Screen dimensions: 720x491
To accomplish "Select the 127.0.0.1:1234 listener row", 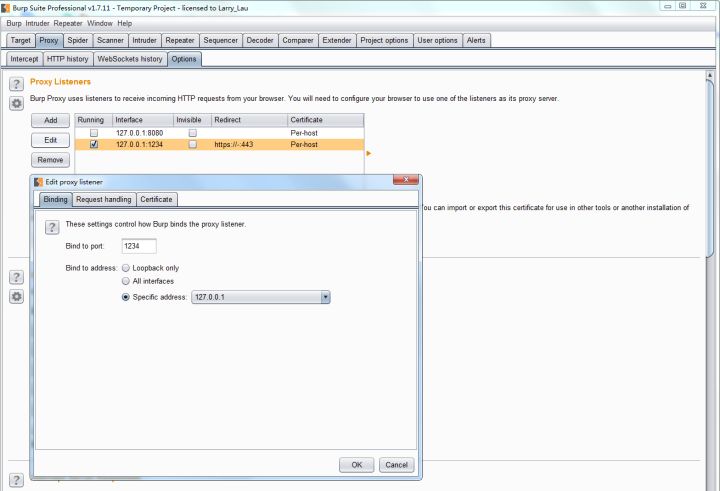I will click(219, 144).
